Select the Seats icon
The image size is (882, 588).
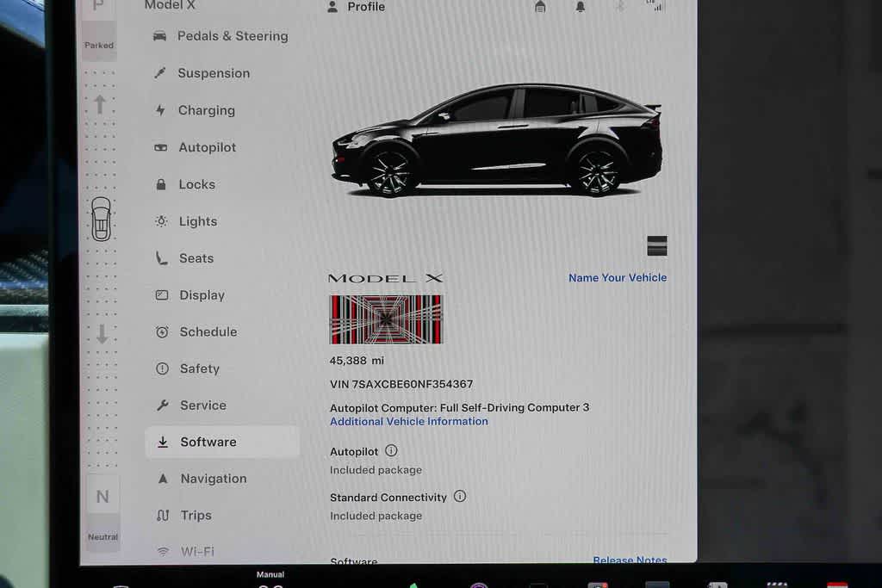[x=160, y=257]
